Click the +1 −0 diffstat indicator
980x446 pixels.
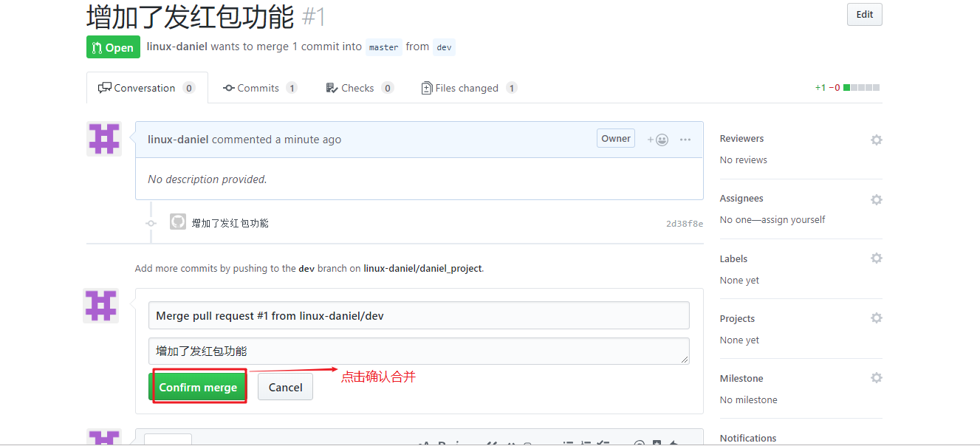(x=847, y=87)
